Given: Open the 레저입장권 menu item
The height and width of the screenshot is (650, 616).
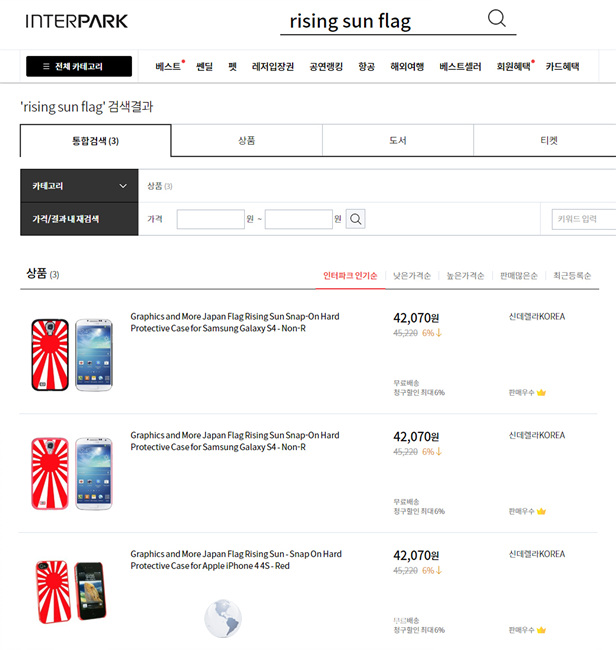Looking at the screenshot, I should [x=273, y=66].
